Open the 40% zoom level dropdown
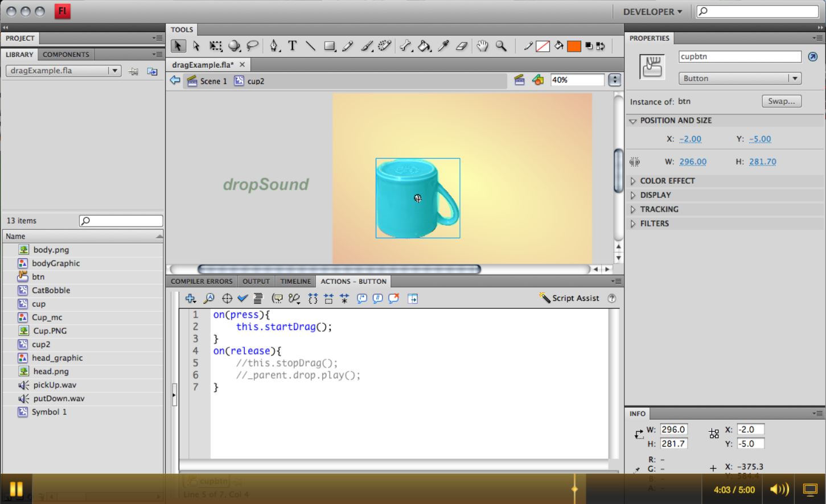The image size is (826, 504). [x=614, y=80]
